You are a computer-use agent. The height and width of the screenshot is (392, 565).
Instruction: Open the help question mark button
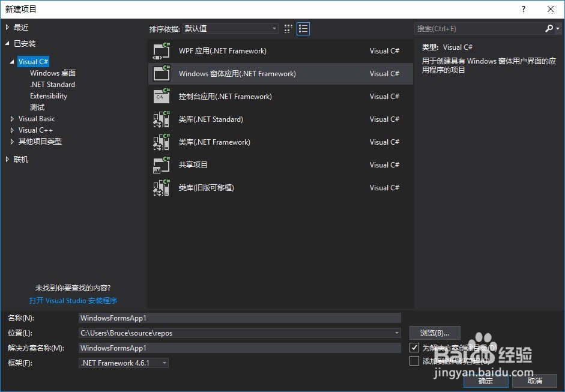pyautogui.click(x=524, y=9)
